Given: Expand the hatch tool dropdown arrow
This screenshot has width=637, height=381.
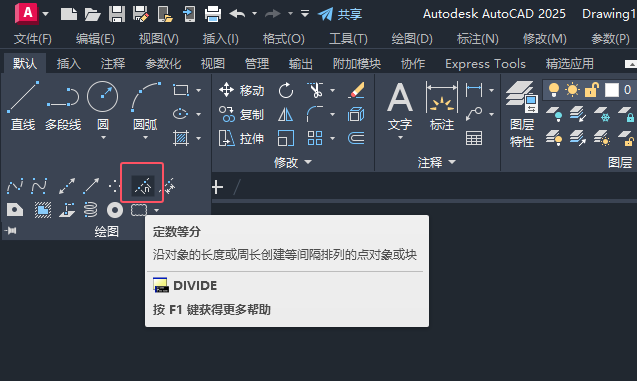Looking at the screenshot, I should 199,139.
